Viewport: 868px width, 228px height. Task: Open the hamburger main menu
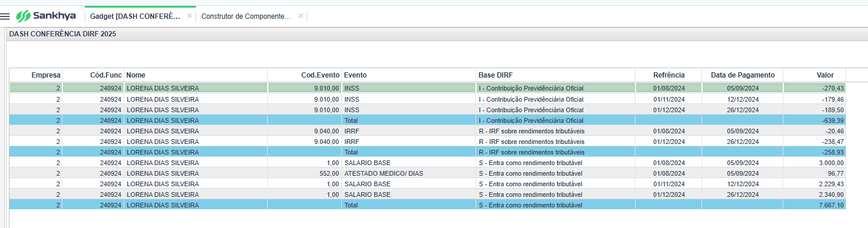pyautogui.click(x=5, y=16)
